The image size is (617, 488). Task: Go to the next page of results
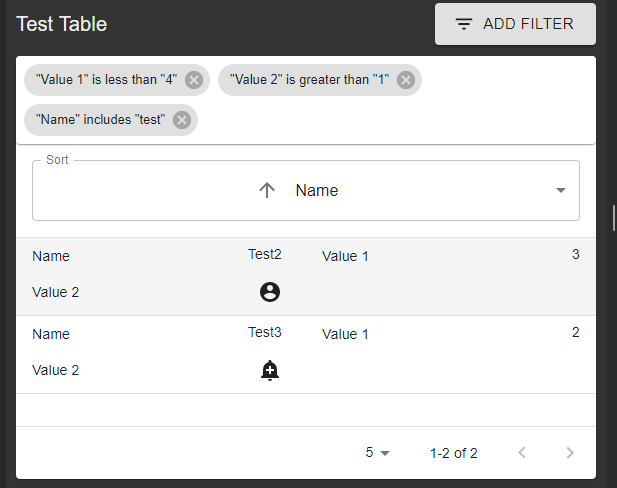point(570,453)
